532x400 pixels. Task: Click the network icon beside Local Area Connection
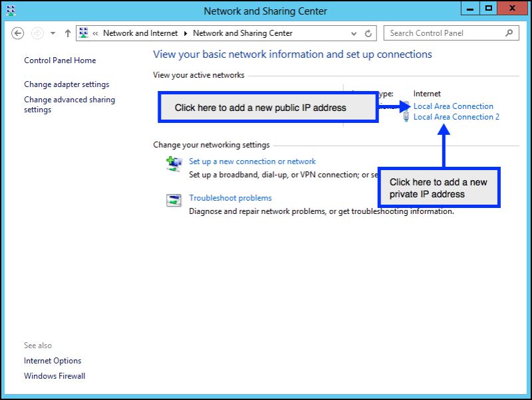pyautogui.click(x=406, y=106)
